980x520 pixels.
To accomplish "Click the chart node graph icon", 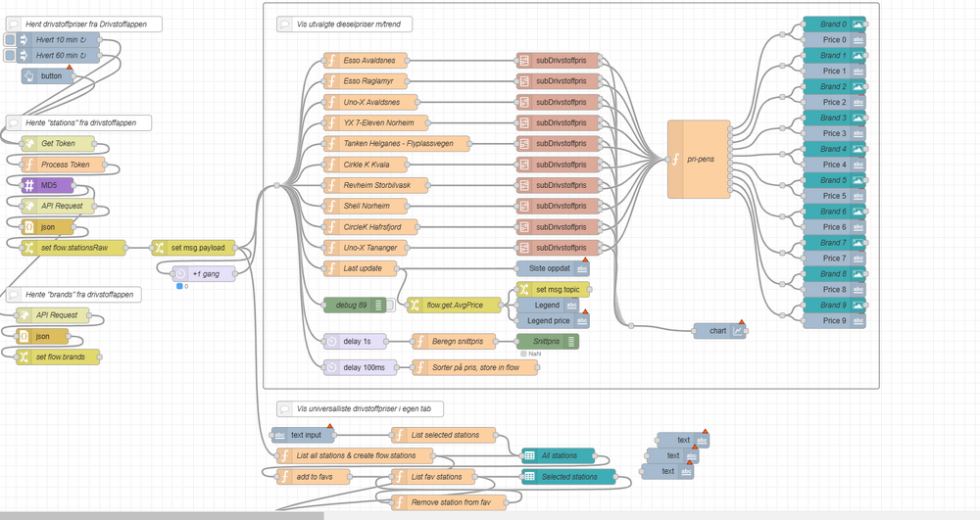I will pos(739,331).
